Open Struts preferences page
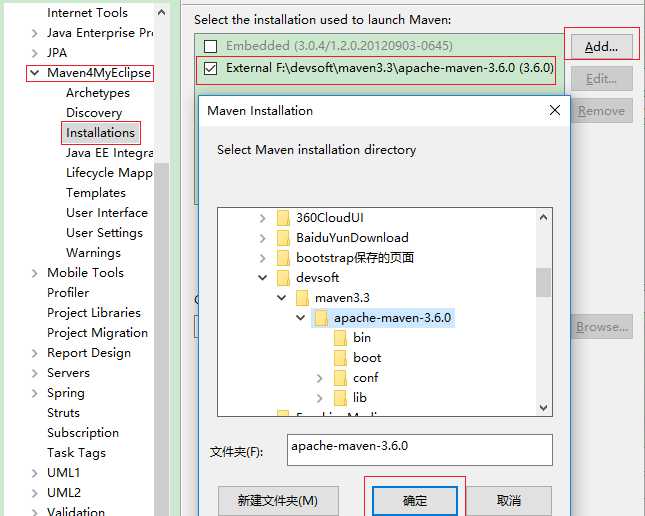This screenshot has height=516, width=645. [x=63, y=413]
